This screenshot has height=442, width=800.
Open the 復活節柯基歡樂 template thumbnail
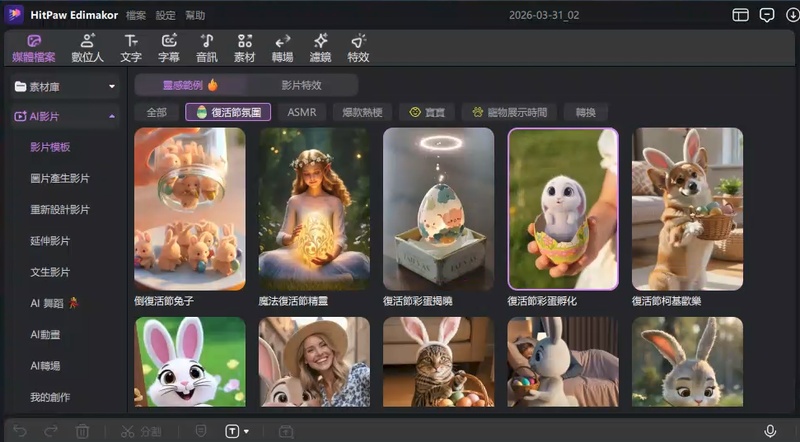[688, 209]
